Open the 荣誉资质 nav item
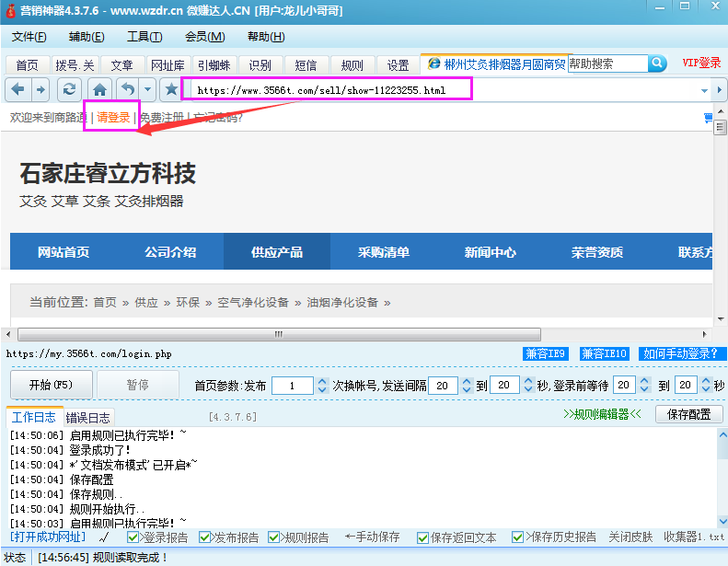This screenshot has width=728, height=566. [x=597, y=252]
